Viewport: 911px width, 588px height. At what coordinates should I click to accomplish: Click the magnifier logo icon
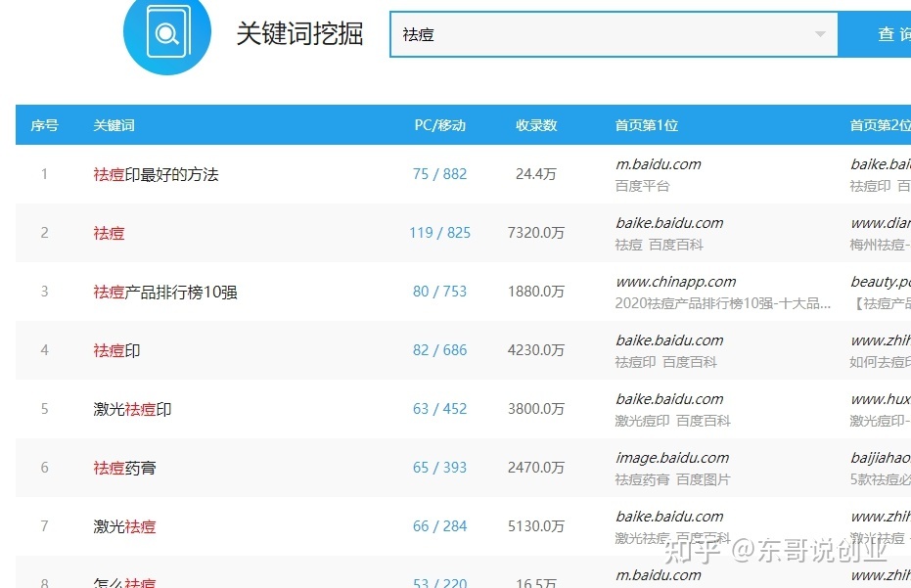point(166,32)
